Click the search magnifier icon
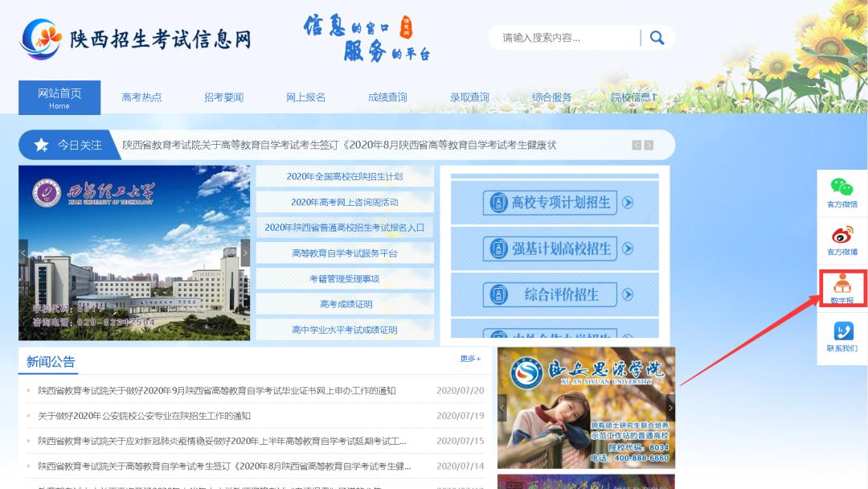The height and width of the screenshot is (489, 868). coord(657,37)
